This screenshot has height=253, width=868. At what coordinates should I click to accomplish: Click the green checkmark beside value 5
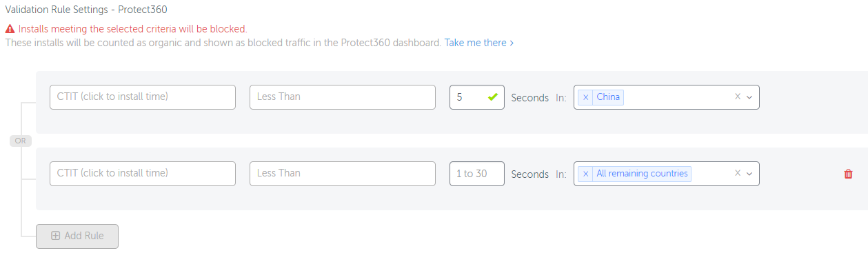click(x=492, y=97)
